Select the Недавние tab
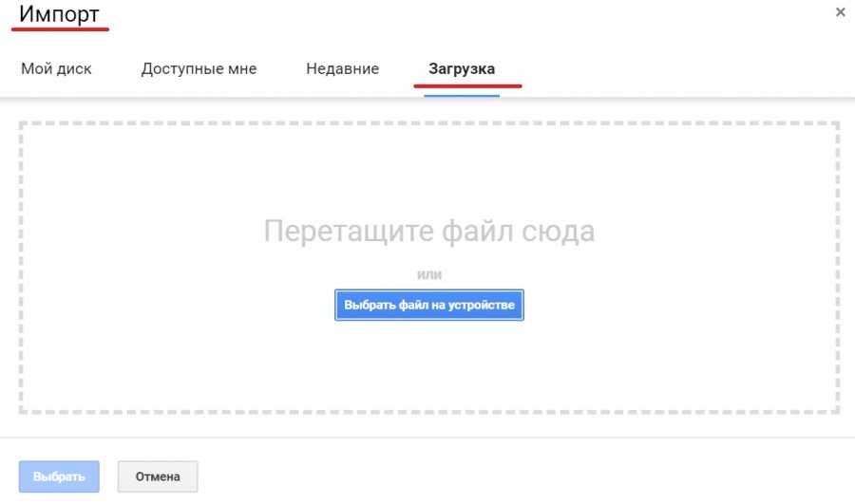855x504 pixels. point(342,69)
